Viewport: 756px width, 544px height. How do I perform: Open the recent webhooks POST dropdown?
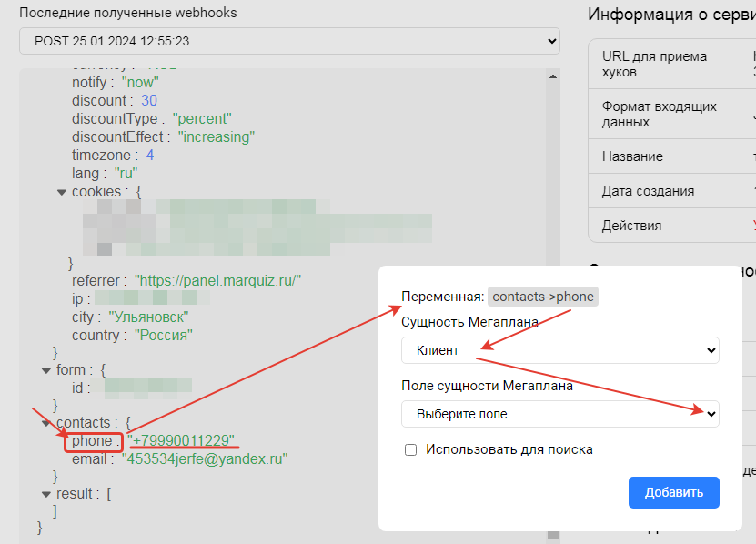[289, 41]
